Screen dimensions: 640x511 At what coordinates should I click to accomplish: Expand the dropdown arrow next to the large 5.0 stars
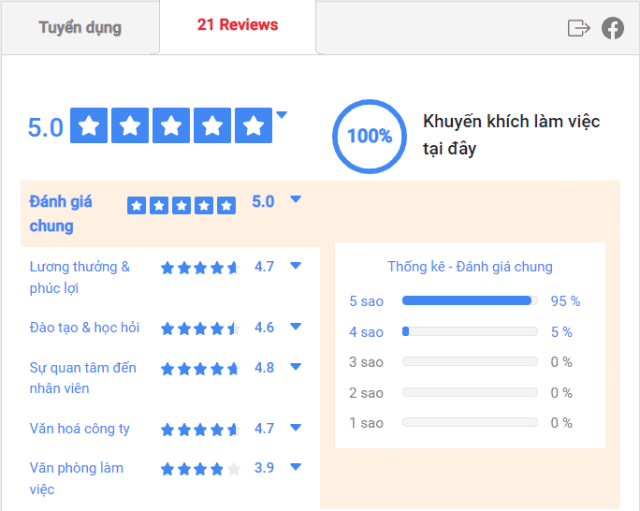point(282,115)
